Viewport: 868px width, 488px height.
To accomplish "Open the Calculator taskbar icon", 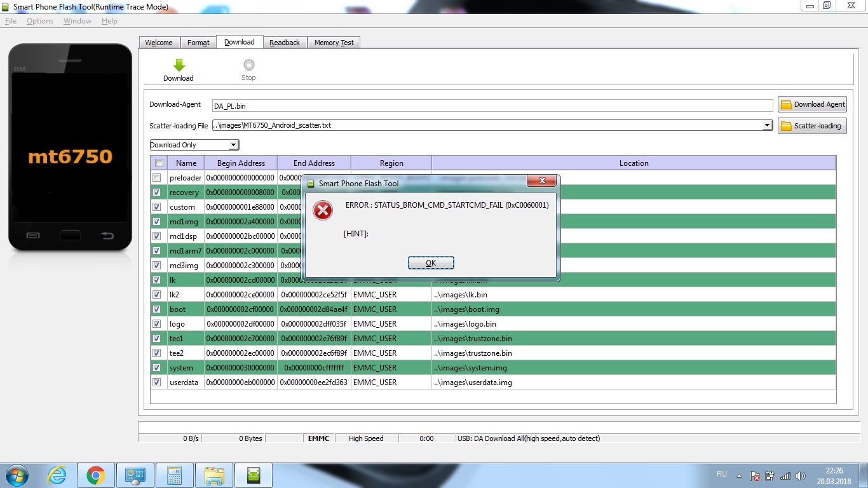I will click(174, 475).
